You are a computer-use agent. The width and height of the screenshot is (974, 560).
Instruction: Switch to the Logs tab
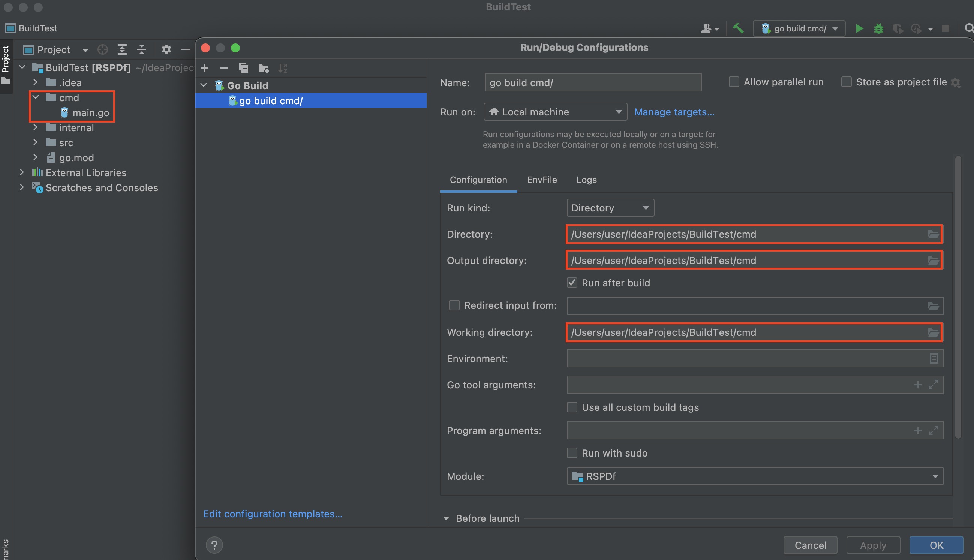pyautogui.click(x=586, y=180)
